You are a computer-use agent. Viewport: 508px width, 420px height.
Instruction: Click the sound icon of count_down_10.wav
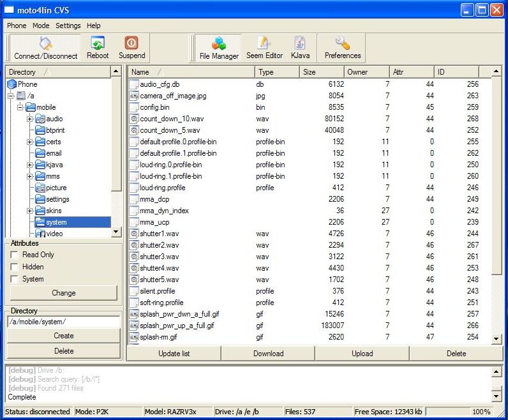134,119
